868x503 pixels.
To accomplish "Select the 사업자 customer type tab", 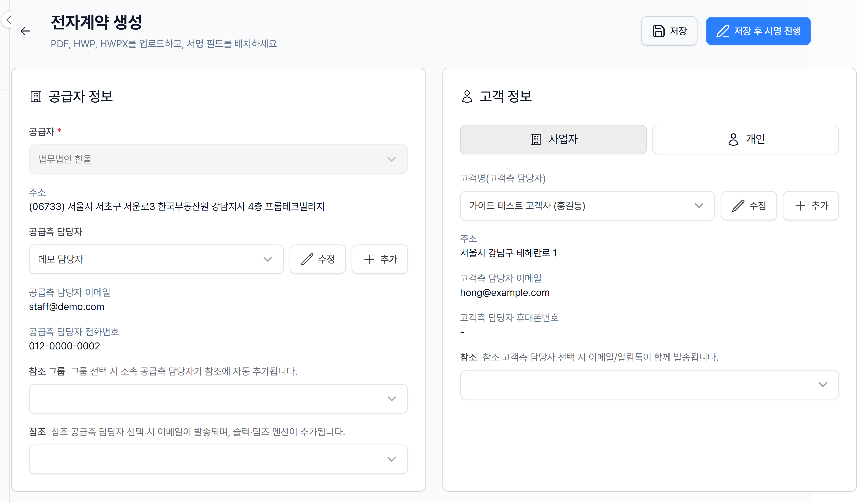I will 553,139.
